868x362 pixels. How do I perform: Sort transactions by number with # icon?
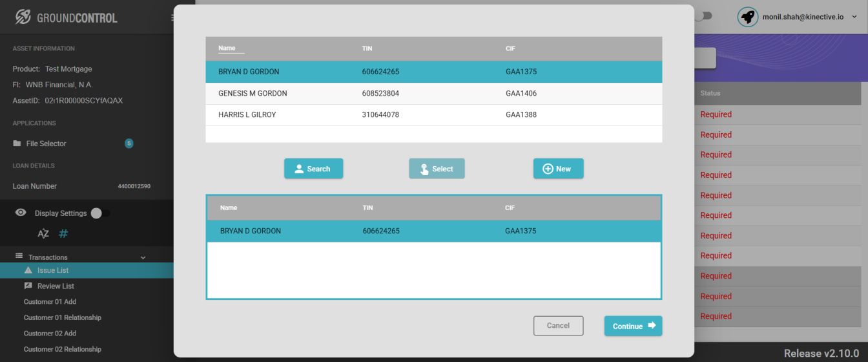point(63,234)
